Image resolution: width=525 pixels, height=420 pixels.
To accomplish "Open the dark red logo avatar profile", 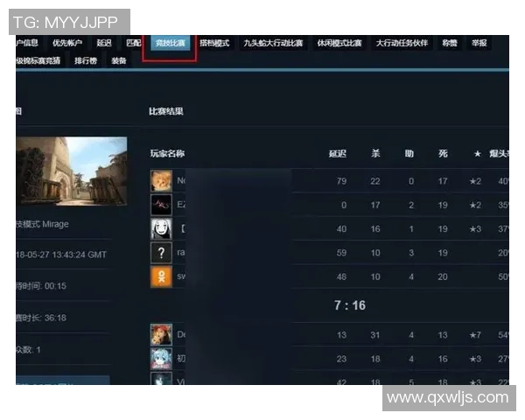I will [161, 205].
